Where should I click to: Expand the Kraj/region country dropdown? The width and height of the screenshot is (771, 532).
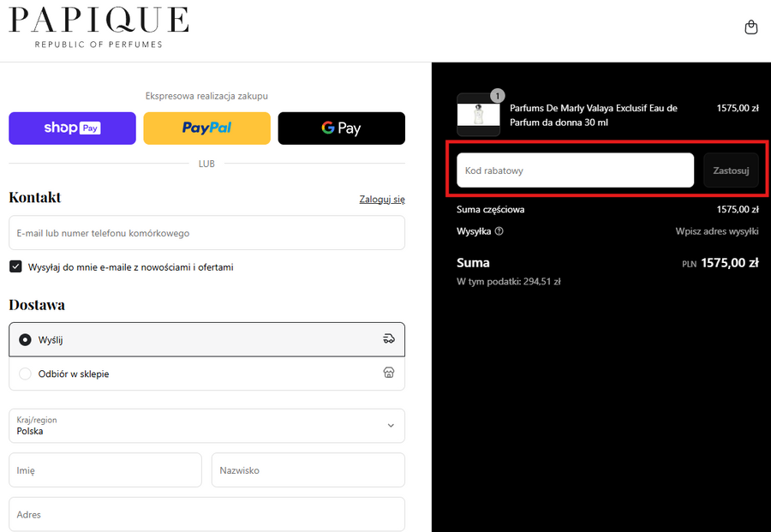pos(206,426)
